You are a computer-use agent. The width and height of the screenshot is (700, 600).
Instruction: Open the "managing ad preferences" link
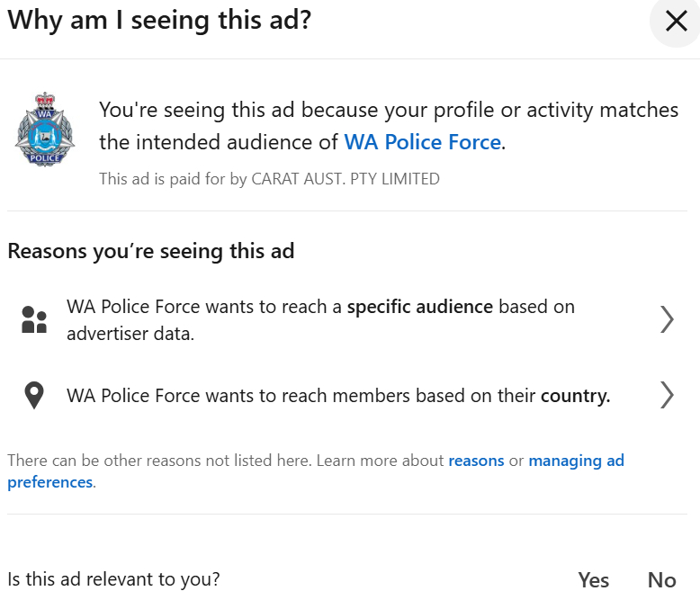point(576,461)
